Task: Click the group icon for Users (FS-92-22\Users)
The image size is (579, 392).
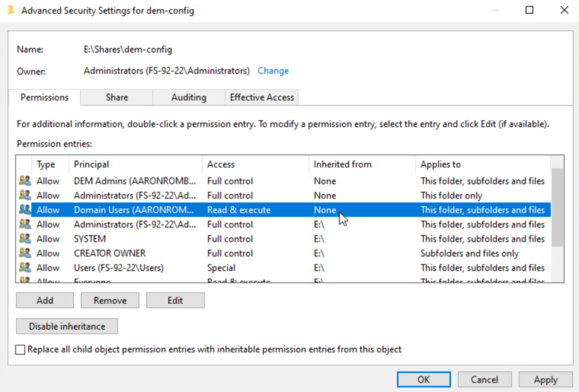Action: coord(24,268)
